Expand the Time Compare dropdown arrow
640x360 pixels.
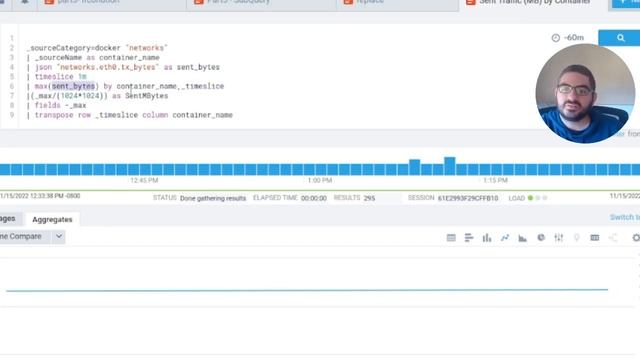[x=59, y=236]
